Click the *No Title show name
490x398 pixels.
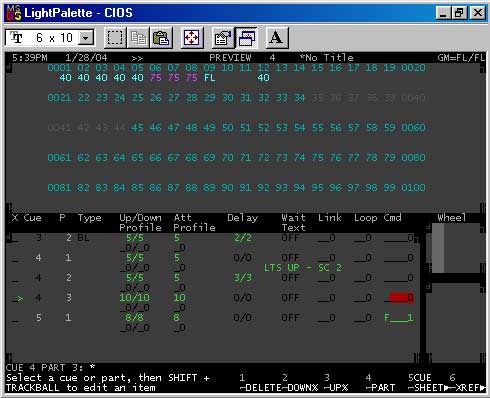click(x=326, y=58)
